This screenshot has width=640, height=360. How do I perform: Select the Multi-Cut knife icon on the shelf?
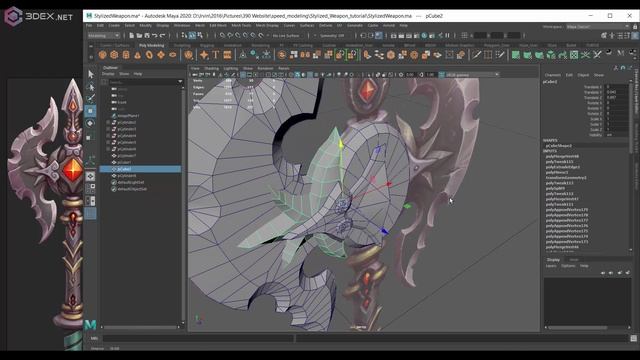coord(476,55)
